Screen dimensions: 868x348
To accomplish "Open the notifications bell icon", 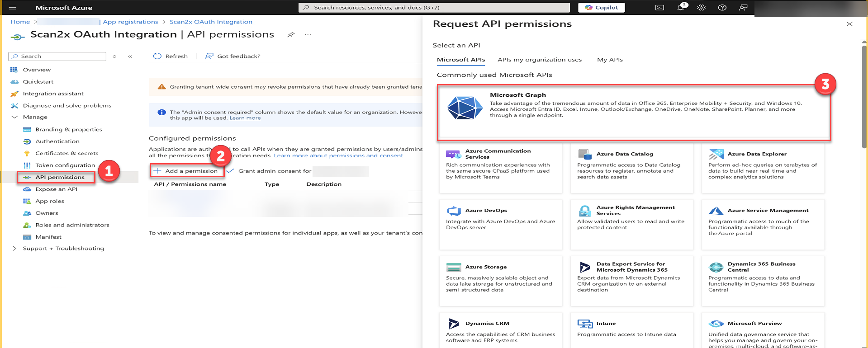I will [680, 8].
